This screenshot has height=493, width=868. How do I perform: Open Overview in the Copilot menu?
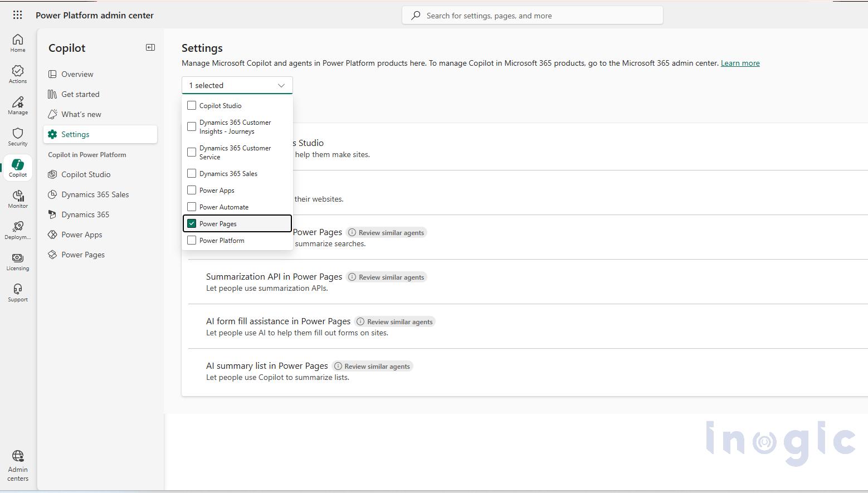pyautogui.click(x=100, y=74)
